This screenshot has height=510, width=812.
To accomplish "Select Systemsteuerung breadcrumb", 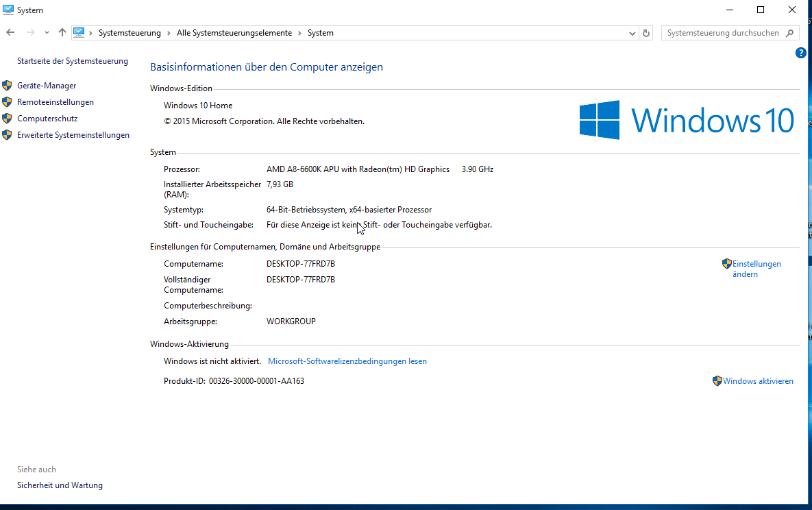I will [130, 33].
